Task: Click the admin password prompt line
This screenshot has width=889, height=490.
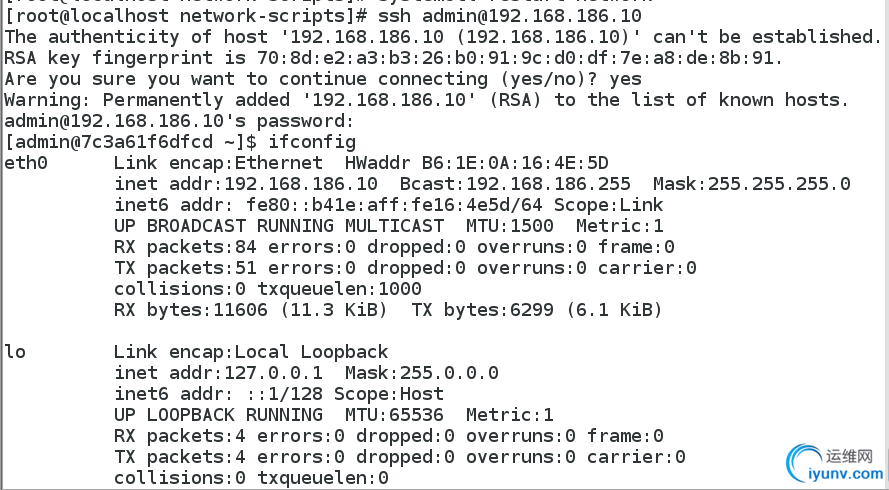Action: click(179, 121)
